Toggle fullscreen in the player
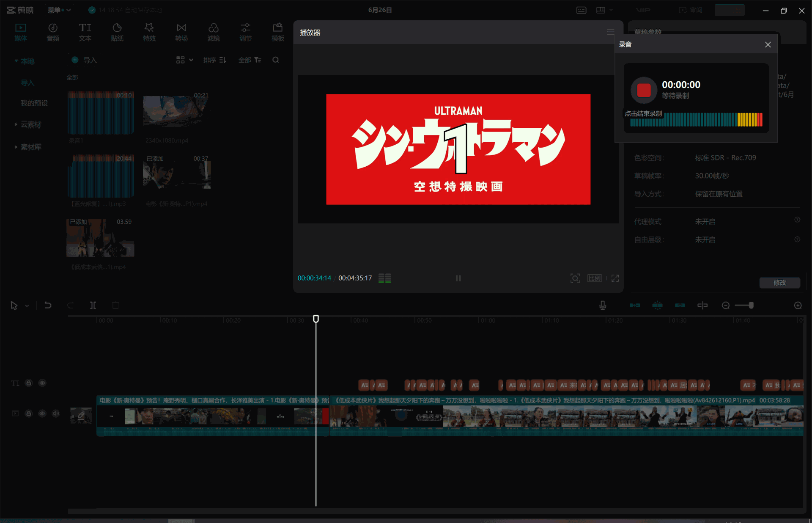 pos(615,278)
